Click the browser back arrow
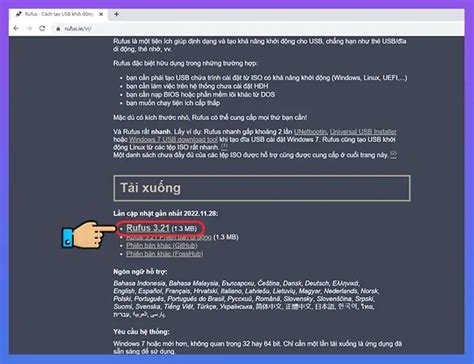Viewport: 474px width, 364px height. tap(16, 28)
